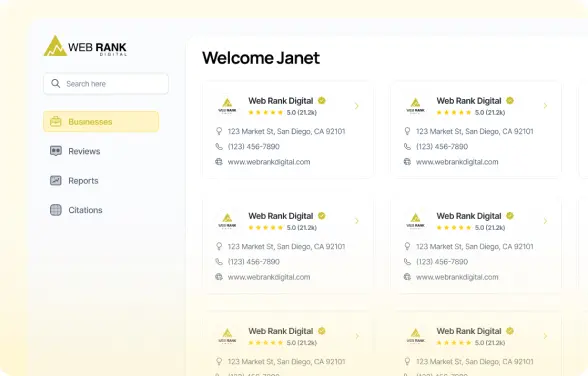Click the globe icon in middle-right card

point(407,277)
